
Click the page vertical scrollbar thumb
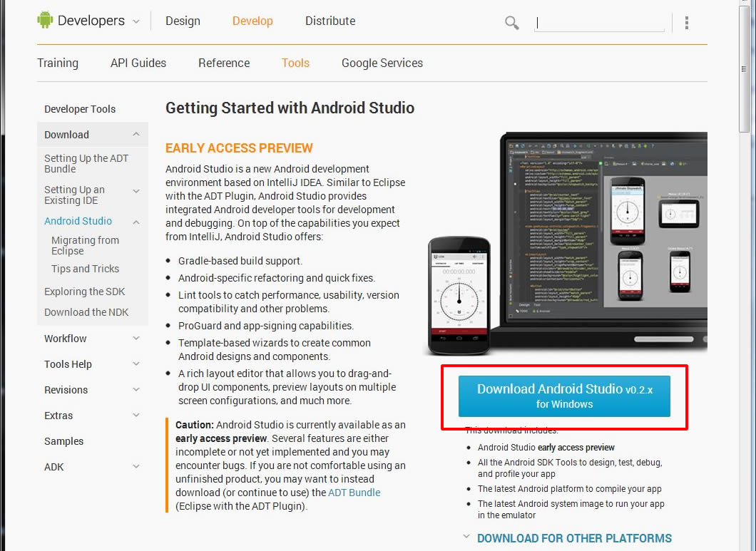coord(744,69)
